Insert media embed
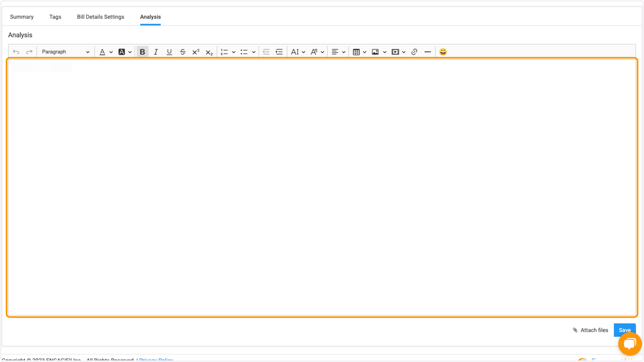644x362 pixels. tap(396, 52)
